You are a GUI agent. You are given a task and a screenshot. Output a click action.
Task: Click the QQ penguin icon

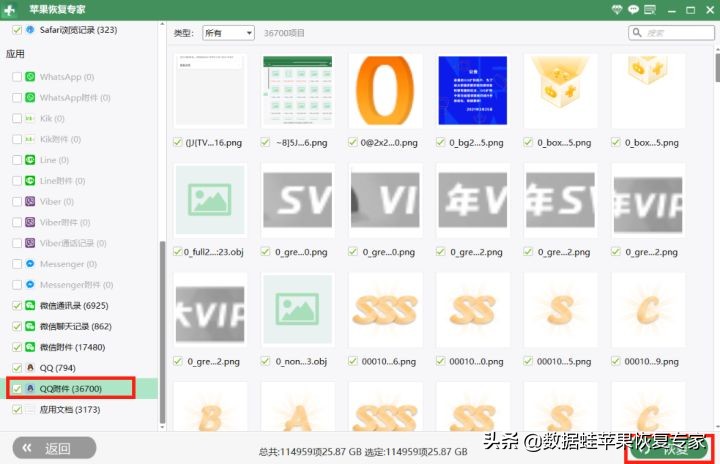click(30, 368)
